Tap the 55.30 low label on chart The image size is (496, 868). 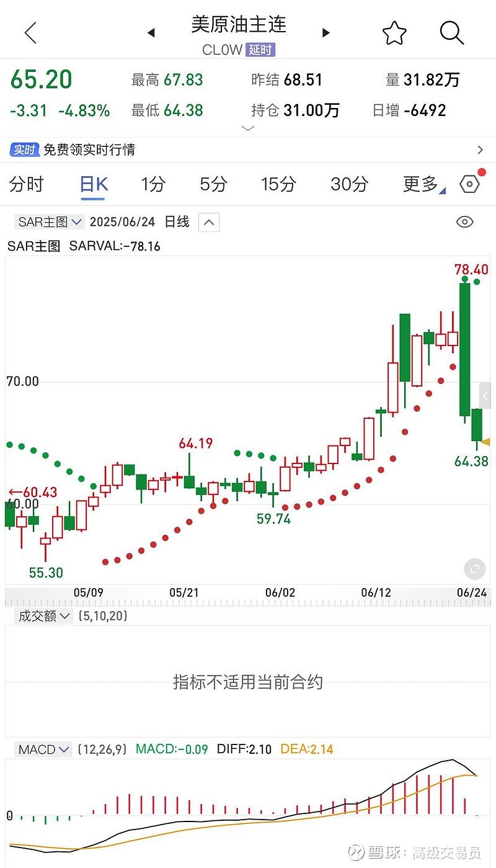click(x=46, y=572)
